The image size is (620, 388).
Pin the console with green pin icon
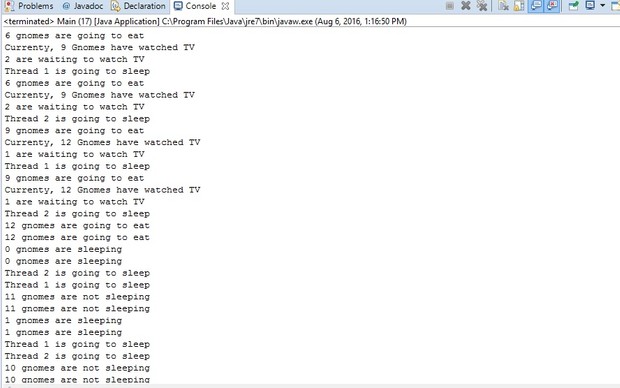[x=573, y=6]
